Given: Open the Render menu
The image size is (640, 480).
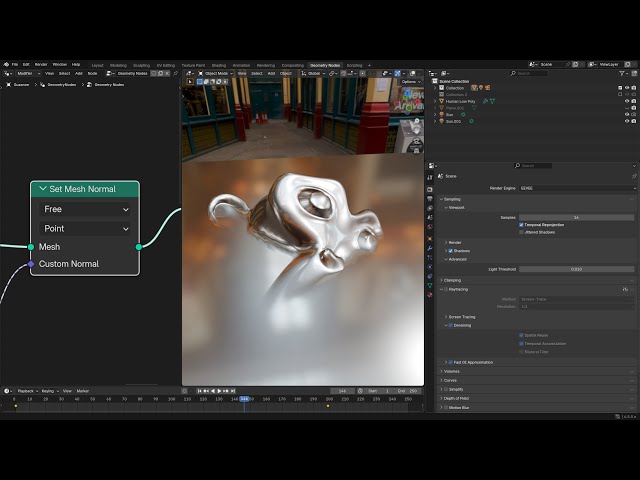Looking at the screenshot, I should click(x=41, y=64).
